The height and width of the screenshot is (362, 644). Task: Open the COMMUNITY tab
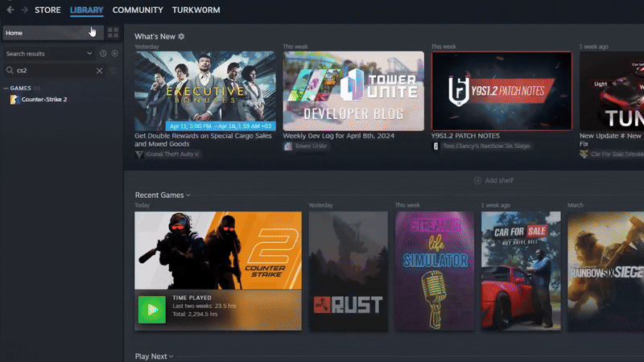point(138,10)
